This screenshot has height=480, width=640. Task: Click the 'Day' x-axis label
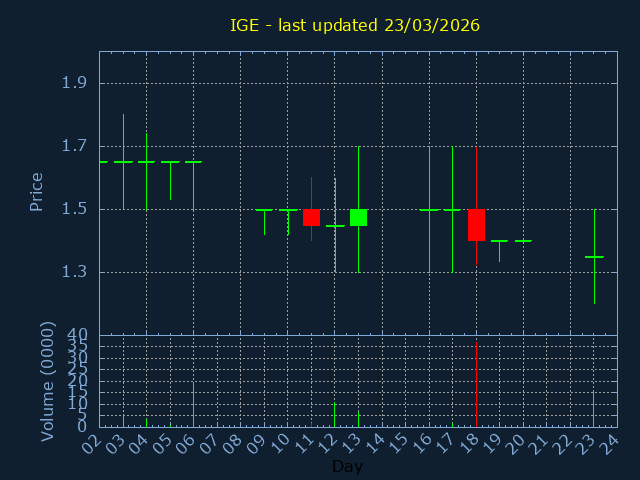coord(347,466)
